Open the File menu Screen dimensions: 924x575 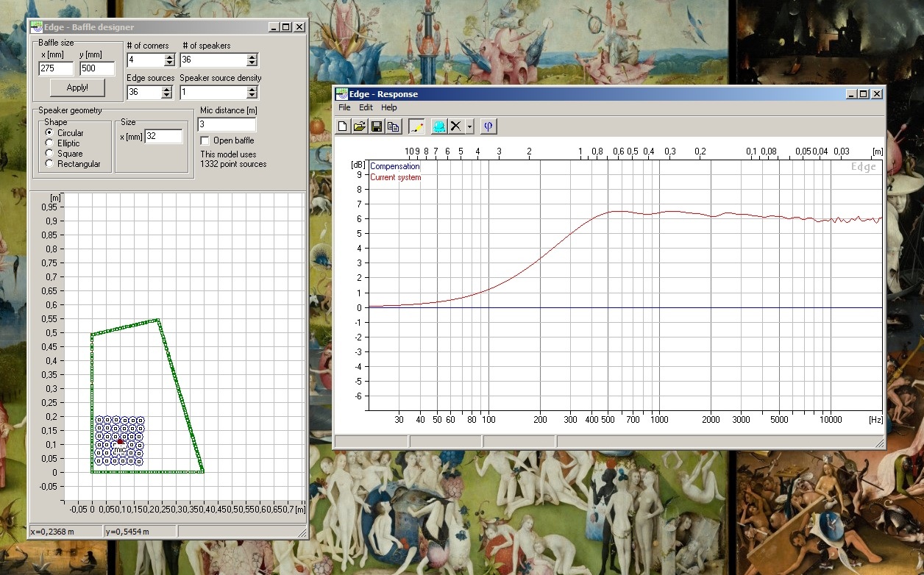pyautogui.click(x=344, y=107)
